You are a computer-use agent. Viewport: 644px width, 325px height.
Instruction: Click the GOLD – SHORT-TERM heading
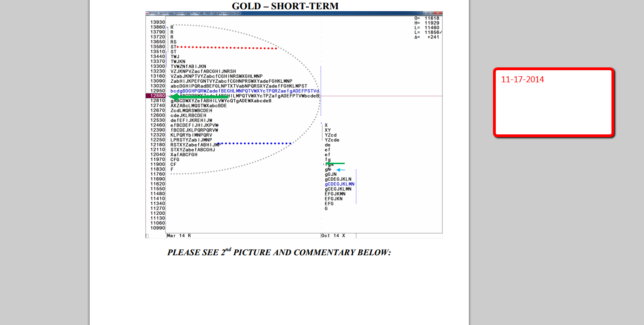pos(285,6)
